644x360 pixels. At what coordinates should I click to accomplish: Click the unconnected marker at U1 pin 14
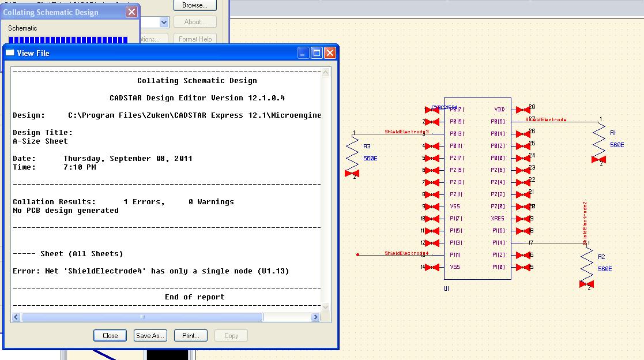[432, 267]
